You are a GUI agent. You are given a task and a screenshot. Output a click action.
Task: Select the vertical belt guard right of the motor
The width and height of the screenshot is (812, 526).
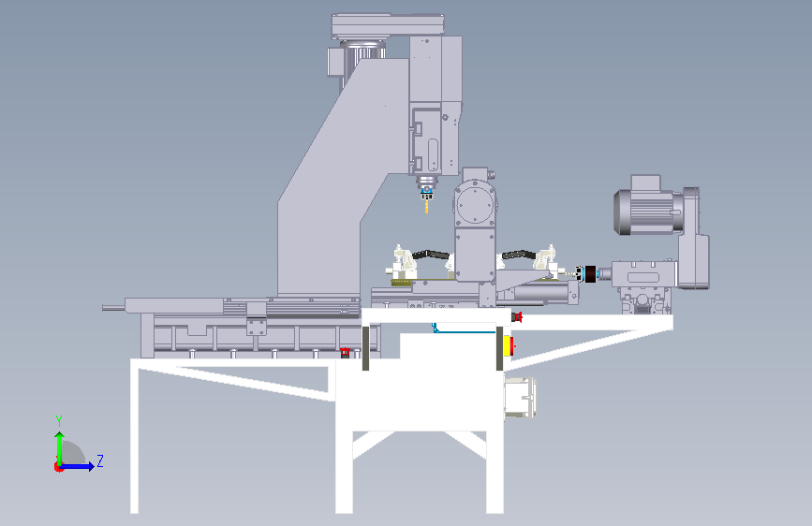[x=693, y=238]
